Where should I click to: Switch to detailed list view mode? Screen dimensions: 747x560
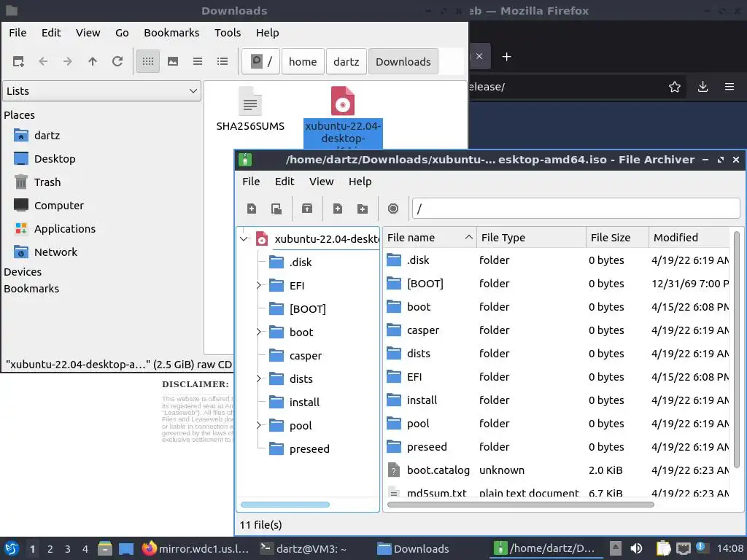pyautogui.click(x=222, y=61)
